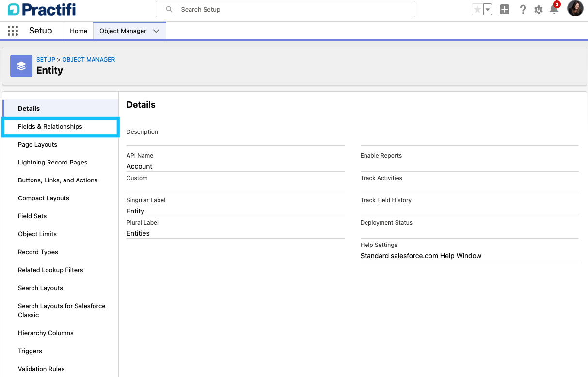588x377 pixels.
Task: Open the global actions plus icon
Action: pyautogui.click(x=504, y=9)
